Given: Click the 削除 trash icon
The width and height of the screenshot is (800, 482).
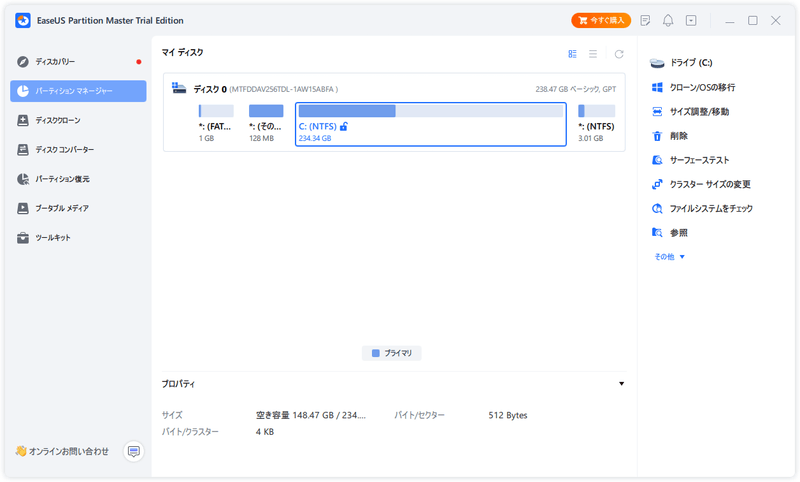Looking at the screenshot, I should pyautogui.click(x=657, y=136).
